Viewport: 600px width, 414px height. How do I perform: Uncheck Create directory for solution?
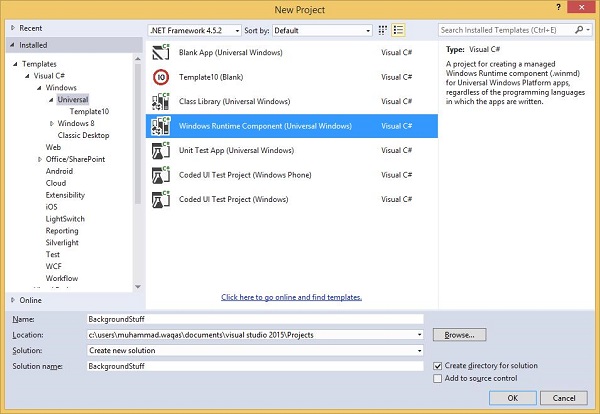pos(437,366)
